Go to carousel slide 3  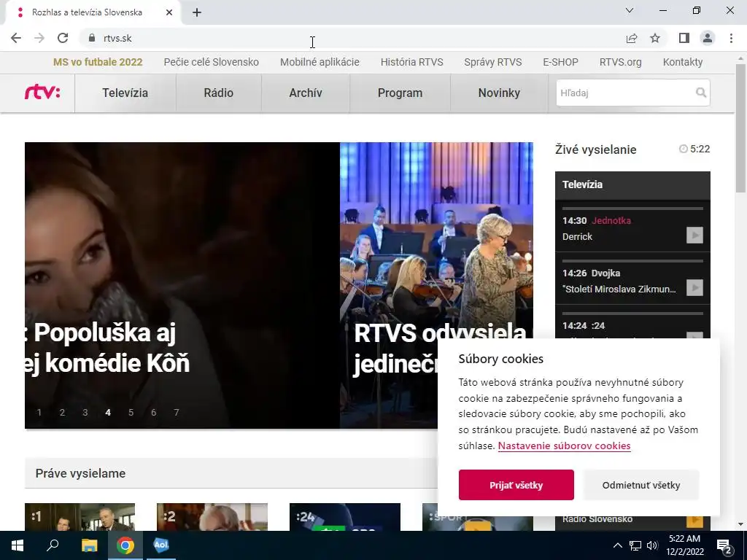[x=85, y=413]
